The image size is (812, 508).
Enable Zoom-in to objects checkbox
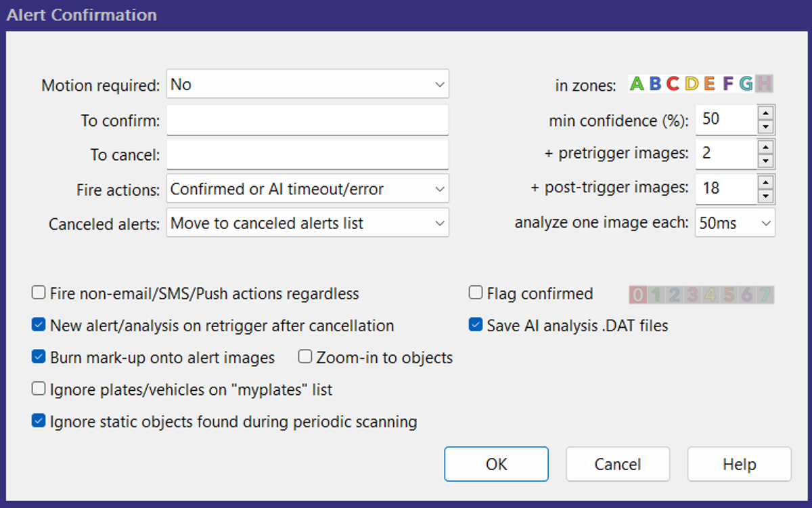(x=305, y=357)
